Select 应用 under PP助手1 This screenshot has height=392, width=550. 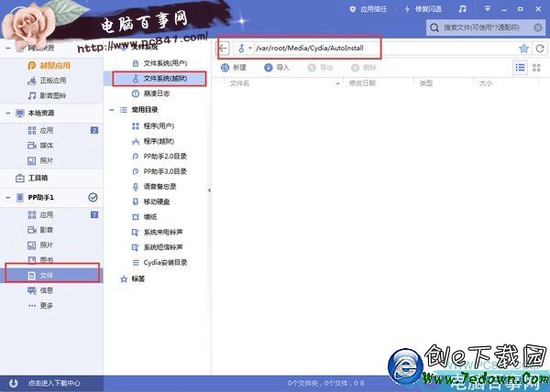tap(40, 214)
